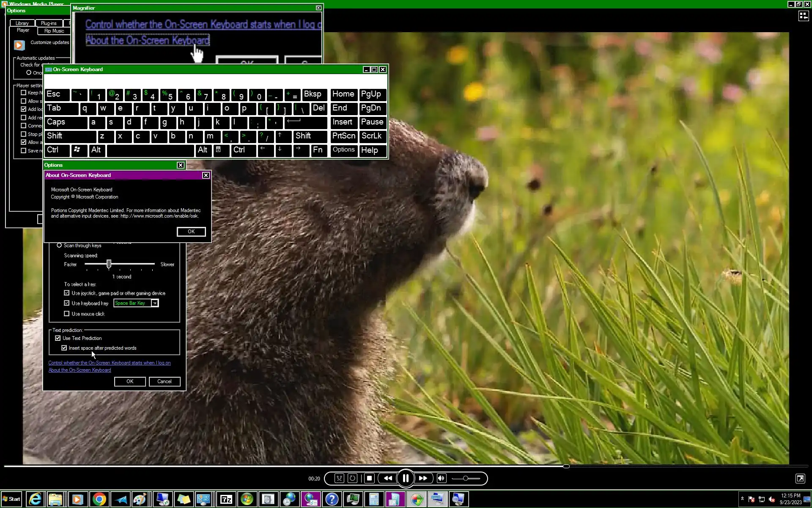Uncheck Use Text Prediction

[x=58, y=338]
